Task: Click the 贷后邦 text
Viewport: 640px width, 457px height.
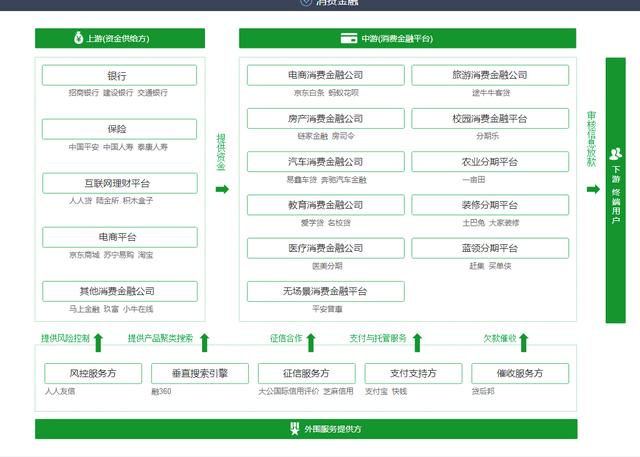Action: click(x=483, y=391)
